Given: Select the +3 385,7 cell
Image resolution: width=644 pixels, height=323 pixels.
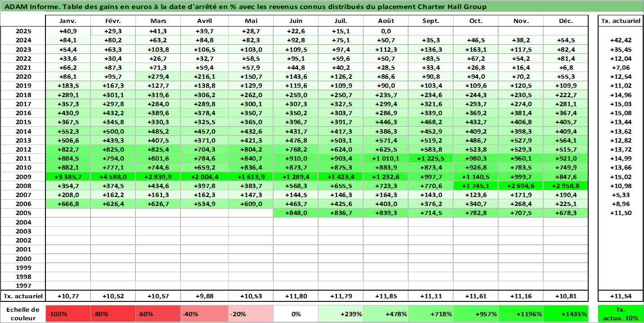Looking at the screenshot, I should pos(68,176).
